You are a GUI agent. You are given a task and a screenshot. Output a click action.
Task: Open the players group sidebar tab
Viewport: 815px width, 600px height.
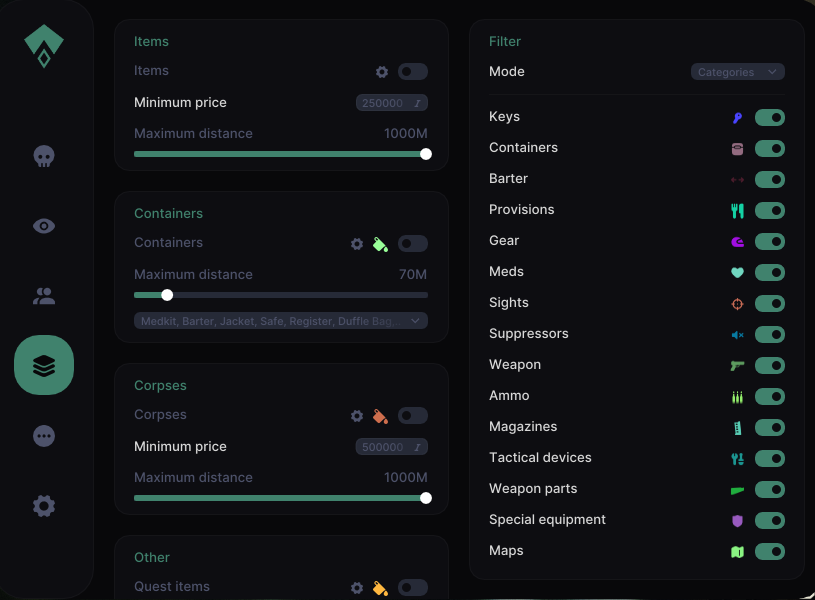pos(44,296)
